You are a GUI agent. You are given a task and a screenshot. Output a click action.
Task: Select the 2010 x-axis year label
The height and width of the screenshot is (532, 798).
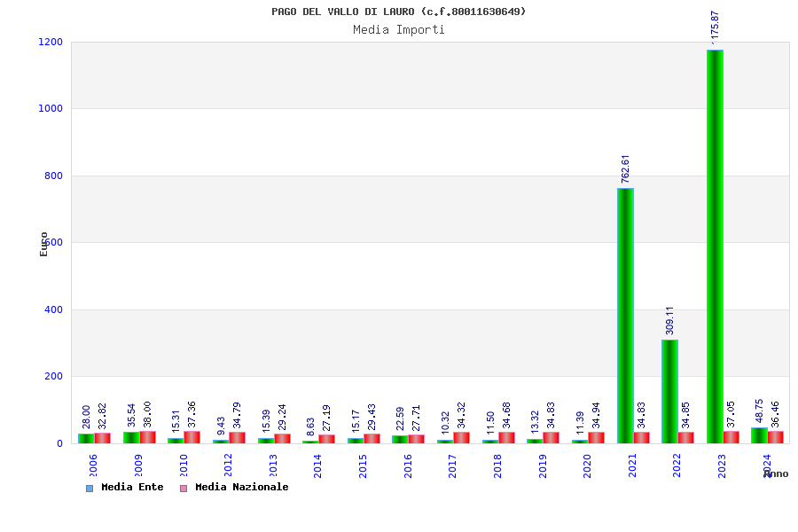tap(184, 465)
